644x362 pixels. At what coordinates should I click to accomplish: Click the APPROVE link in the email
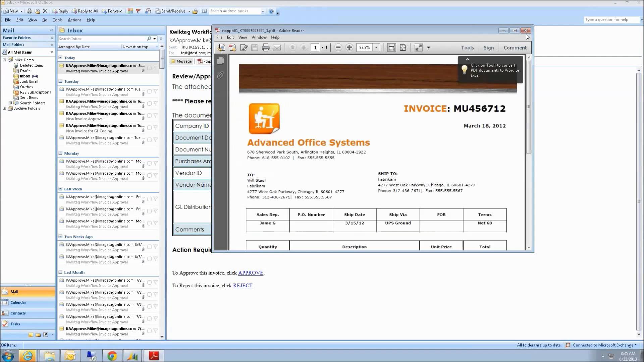pyautogui.click(x=251, y=273)
